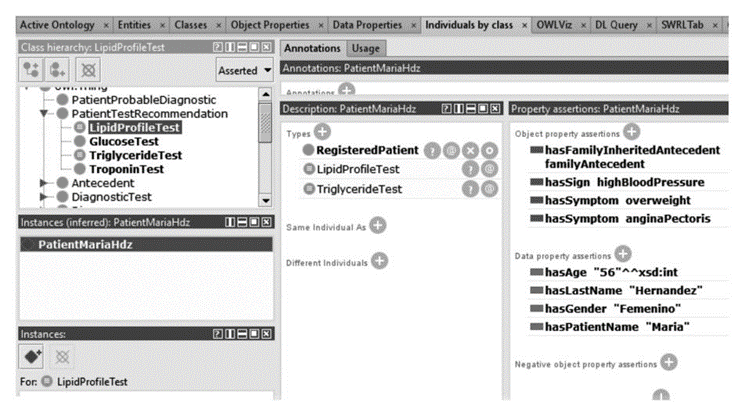The image size is (748, 402).
Task: Add Same Individual As entry
Action: 377,225
